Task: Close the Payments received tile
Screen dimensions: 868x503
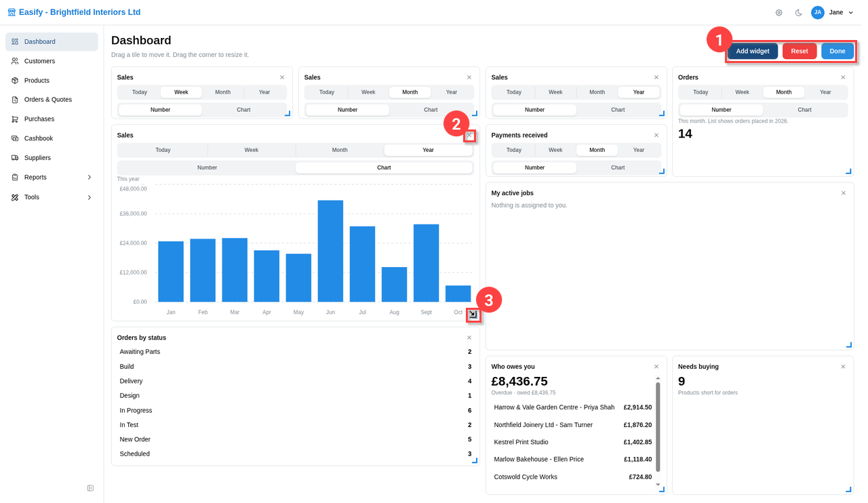Action: pos(656,135)
